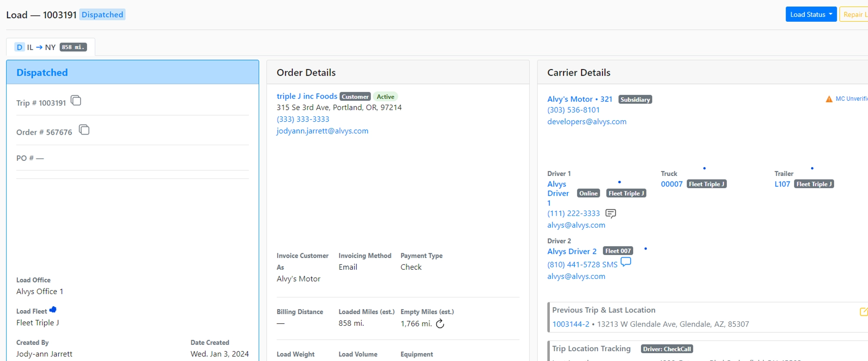The width and height of the screenshot is (868, 361).
Task: Email developers@alvys.com
Action: [x=587, y=122]
